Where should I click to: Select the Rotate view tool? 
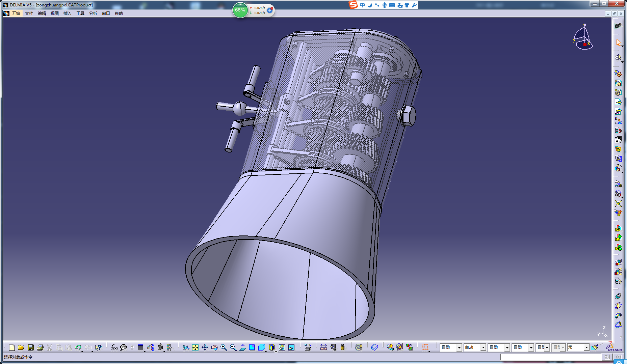tap(214, 347)
